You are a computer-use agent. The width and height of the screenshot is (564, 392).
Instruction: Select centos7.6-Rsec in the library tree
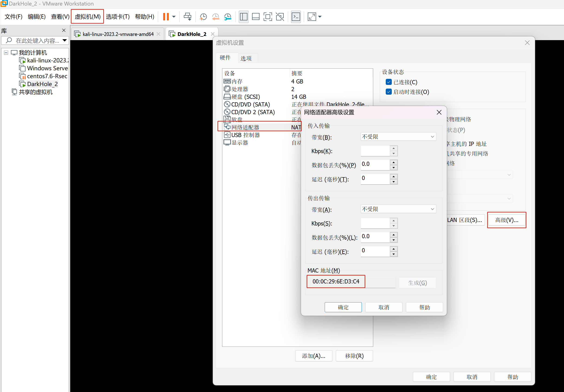(47, 76)
